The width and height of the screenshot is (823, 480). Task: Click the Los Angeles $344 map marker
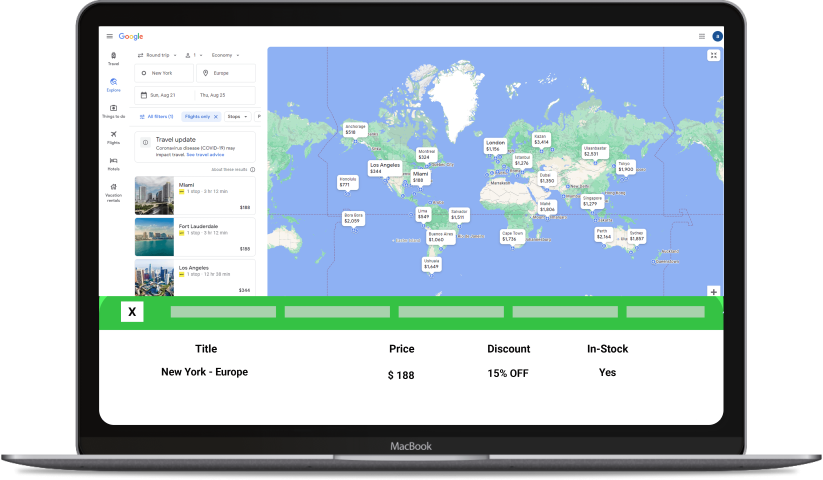(385, 168)
